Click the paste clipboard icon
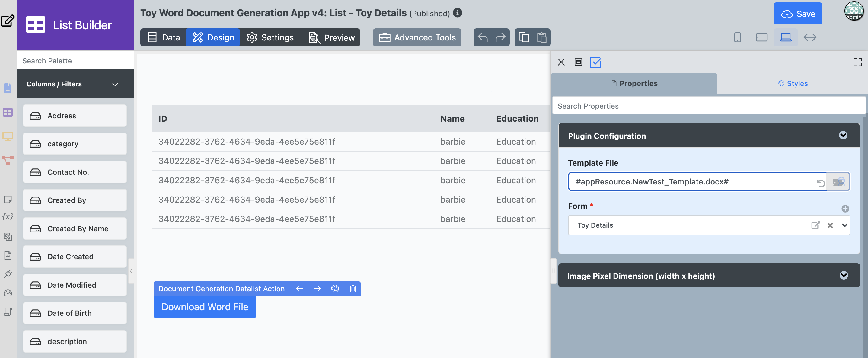The image size is (868, 358). click(x=541, y=37)
